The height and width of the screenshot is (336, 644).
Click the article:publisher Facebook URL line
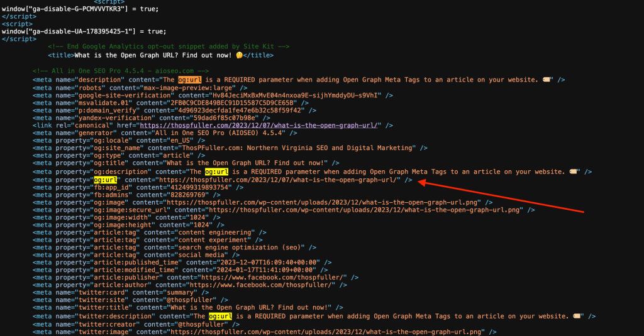tap(196, 278)
